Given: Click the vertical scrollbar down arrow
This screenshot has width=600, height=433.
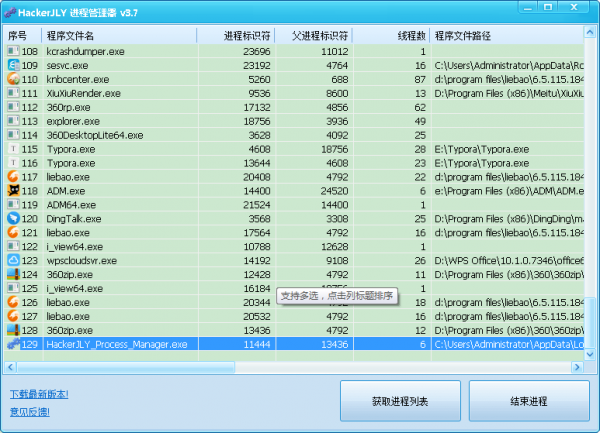Looking at the screenshot, I should pos(590,354).
